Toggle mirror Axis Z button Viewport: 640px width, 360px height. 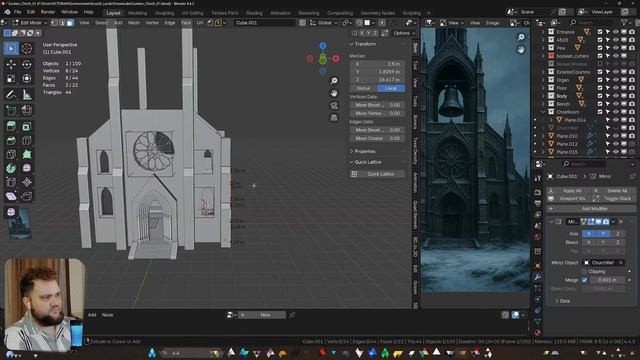[x=618, y=233]
